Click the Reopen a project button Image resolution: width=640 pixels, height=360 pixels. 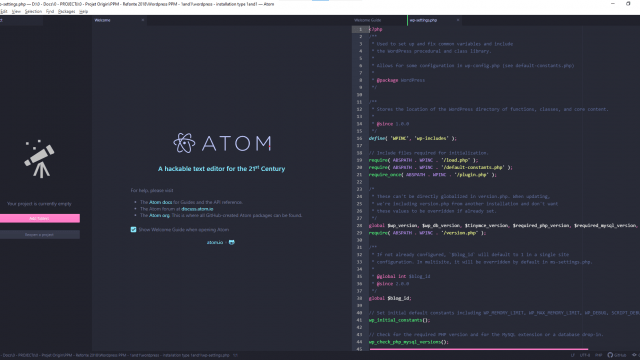40,235
